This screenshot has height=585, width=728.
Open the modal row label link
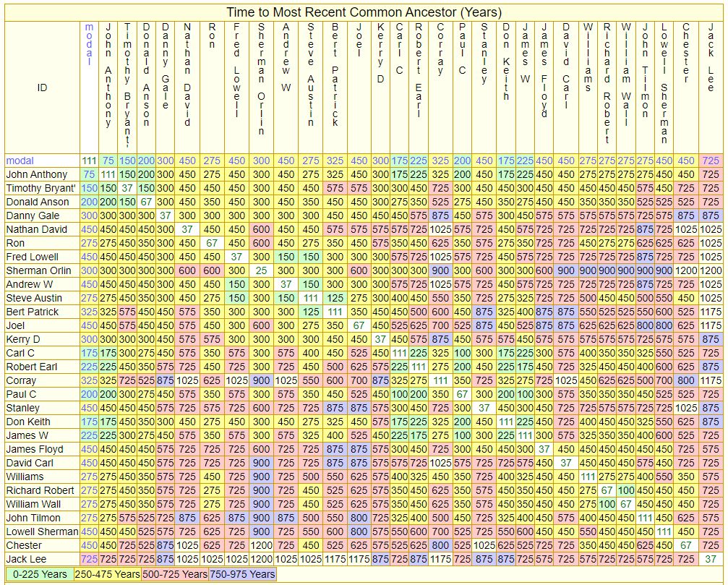(x=20, y=161)
